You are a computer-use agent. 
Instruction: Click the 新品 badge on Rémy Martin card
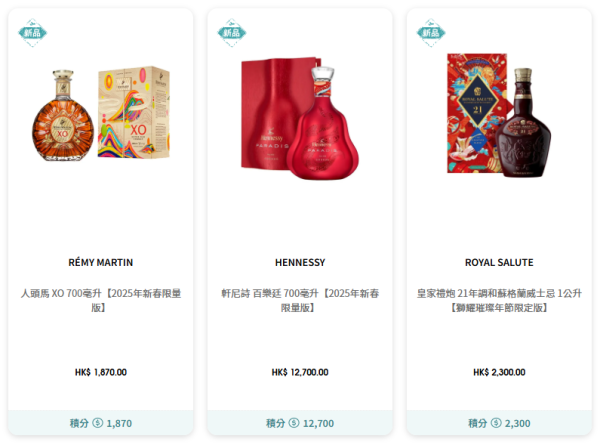click(33, 33)
